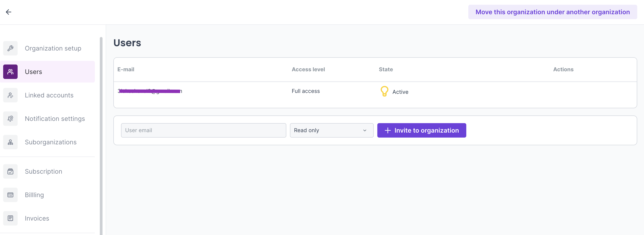Click the plus icon on Invite button
This screenshot has width=644, height=235.
click(387, 130)
